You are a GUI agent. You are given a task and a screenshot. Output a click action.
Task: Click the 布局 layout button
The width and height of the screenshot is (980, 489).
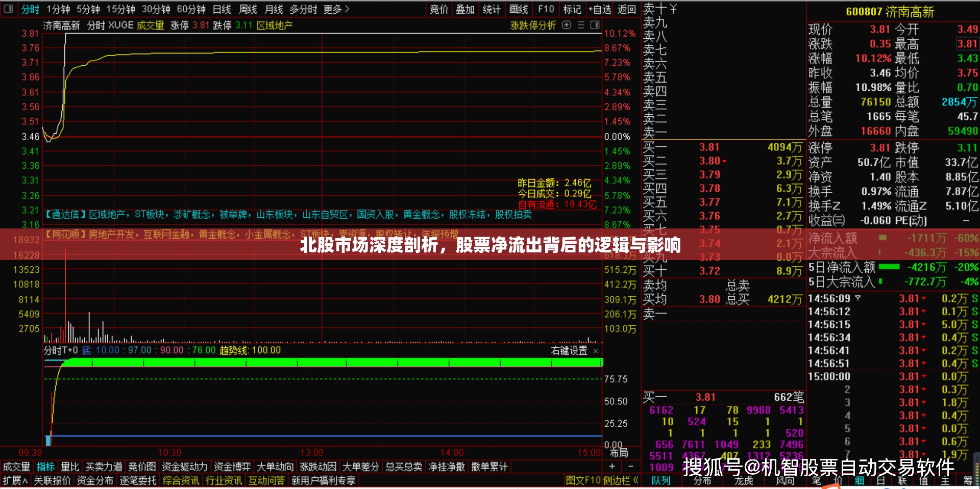(619, 453)
